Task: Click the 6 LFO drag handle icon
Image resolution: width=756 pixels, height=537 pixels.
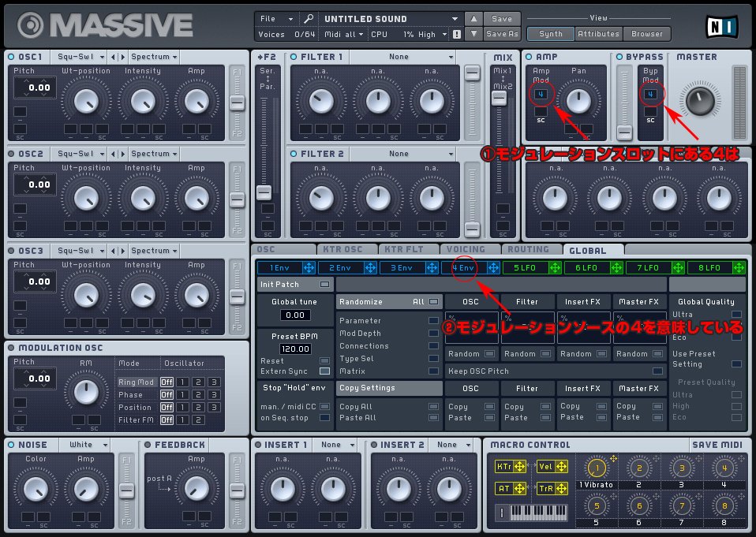Action: coord(616,268)
